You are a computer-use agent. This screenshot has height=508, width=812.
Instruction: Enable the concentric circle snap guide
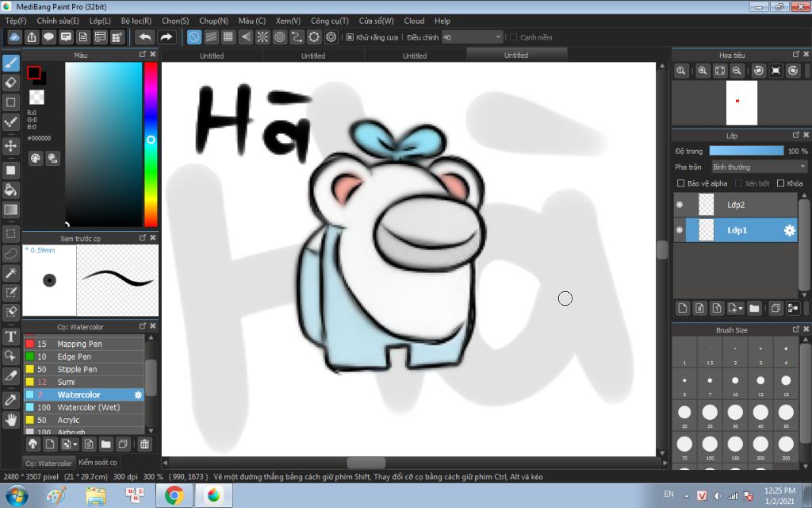pyautogui.click(x=280, y=37)
